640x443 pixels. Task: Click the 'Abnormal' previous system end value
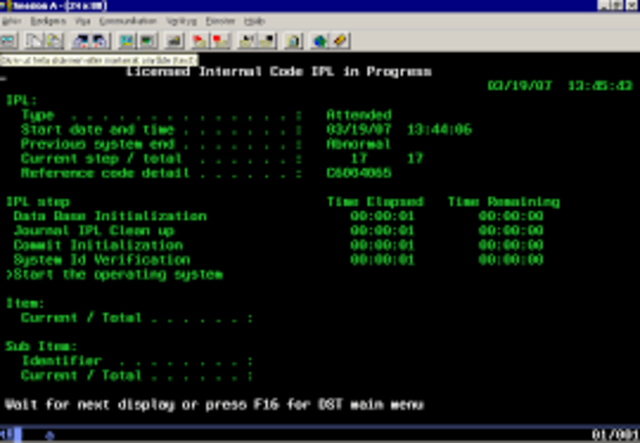(x=359, y=144)
